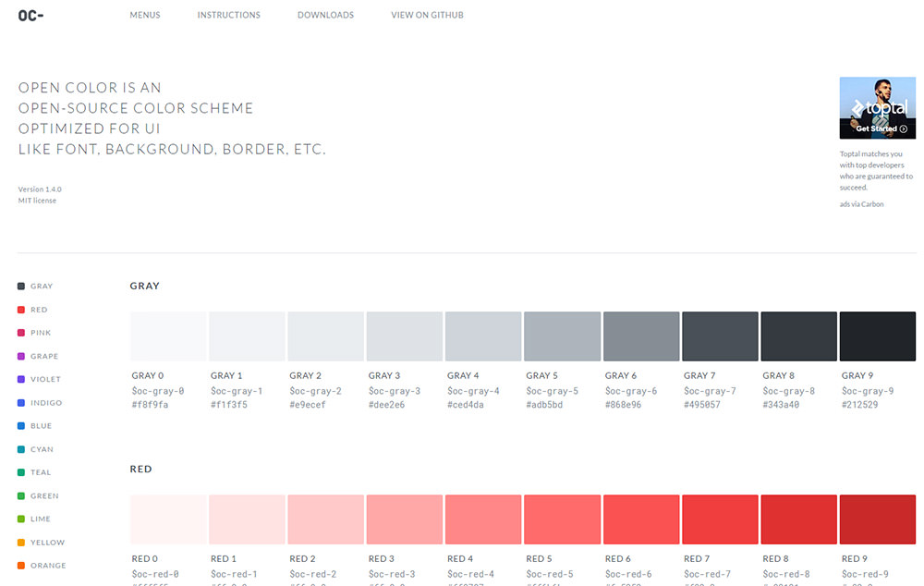924x586 pixels.
Task: Jump to RED section via sidebar label
Action: (x=39, y=310)
